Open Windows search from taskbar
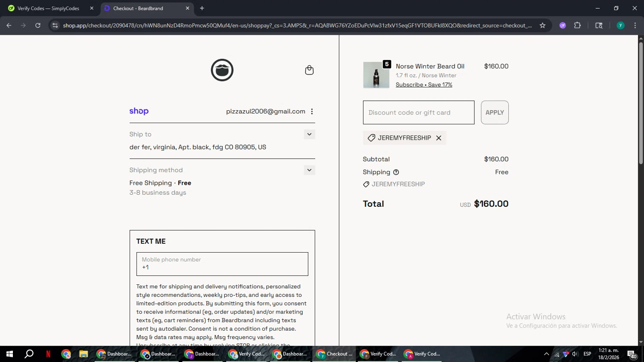Screen dimensions: 644x362 [29, 354]
